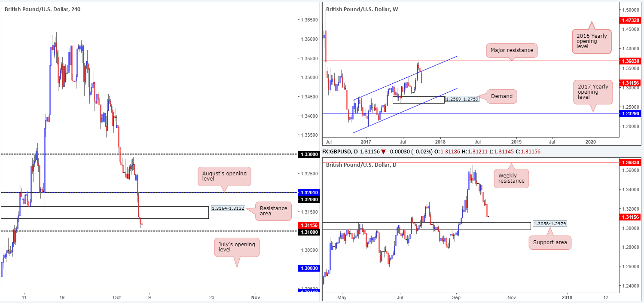The image size is (644, 303).
Task: Click the 'August's opening level' callout
Action: (224, 178)
